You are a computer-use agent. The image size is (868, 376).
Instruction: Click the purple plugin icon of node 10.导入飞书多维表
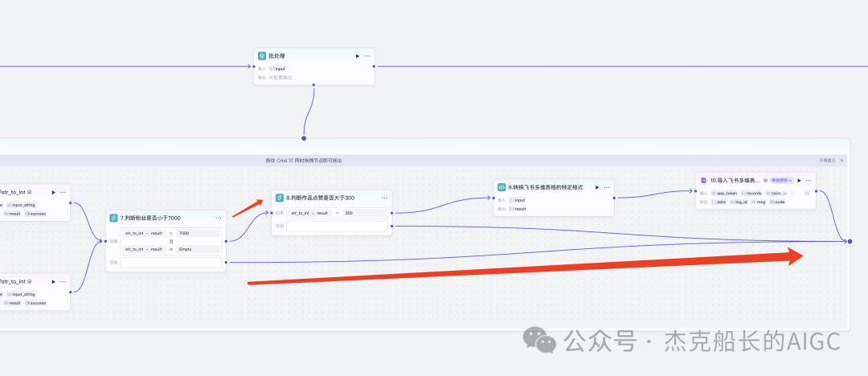click(703, 181)
